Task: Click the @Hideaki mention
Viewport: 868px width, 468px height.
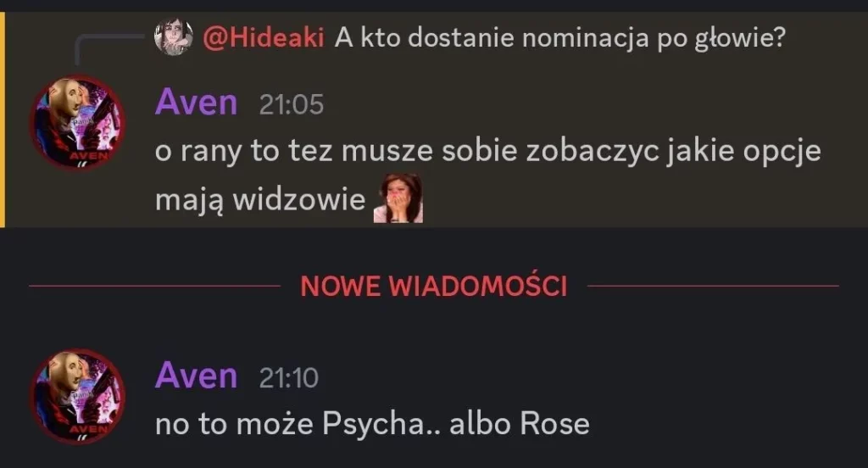Action: [264, 37]
